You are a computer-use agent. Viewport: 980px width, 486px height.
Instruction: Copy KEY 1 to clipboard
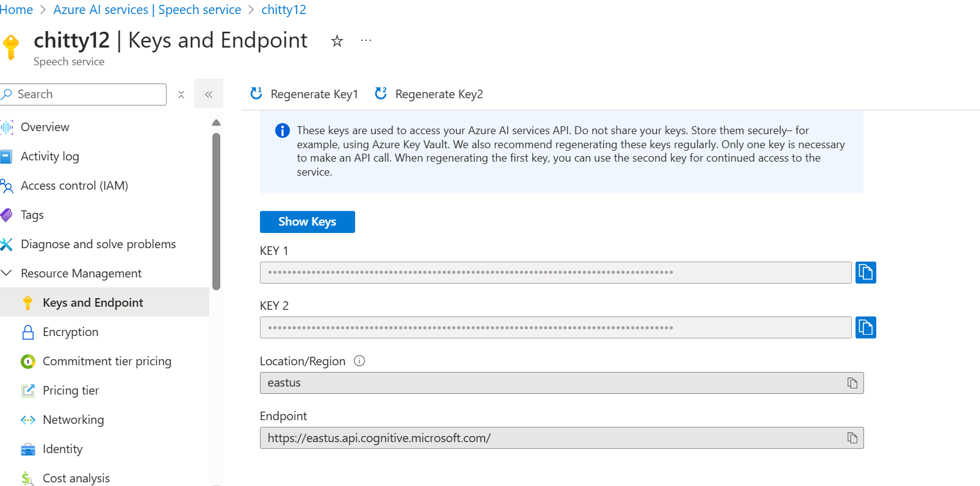coord(866,273)
